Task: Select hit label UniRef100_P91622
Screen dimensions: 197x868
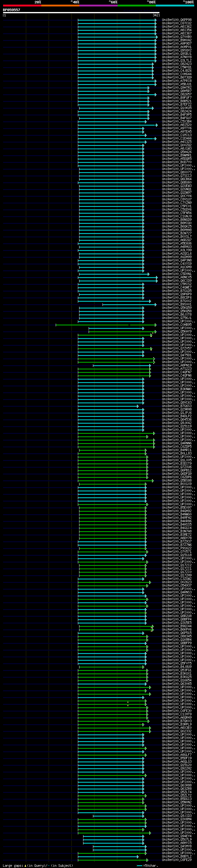Action: pyautogui.click(x=176, y=548)
